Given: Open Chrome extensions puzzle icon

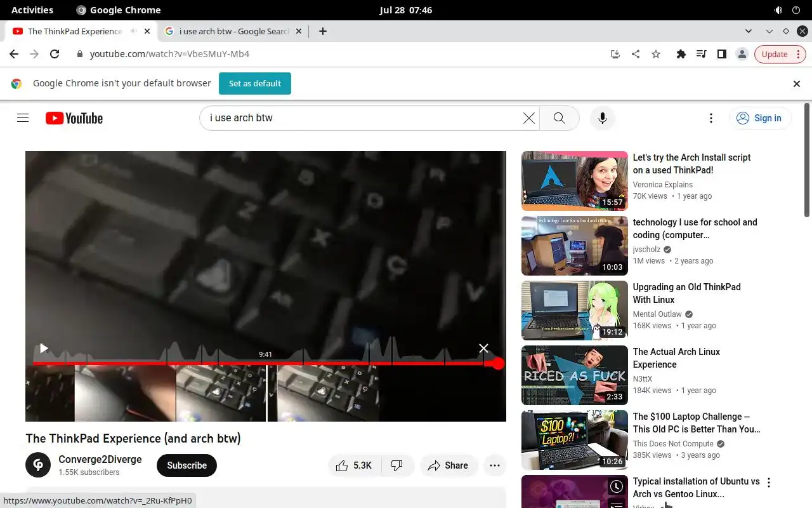Looking at the screenshot, I should (x=681, y=54).
